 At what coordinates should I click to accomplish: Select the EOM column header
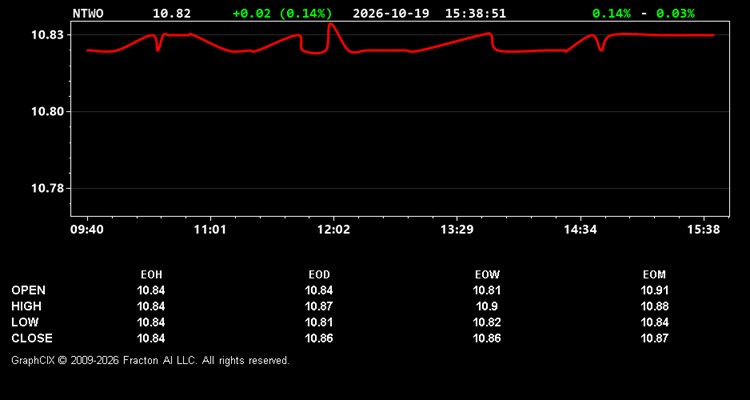pyautogui.click(x=654, y=275)
